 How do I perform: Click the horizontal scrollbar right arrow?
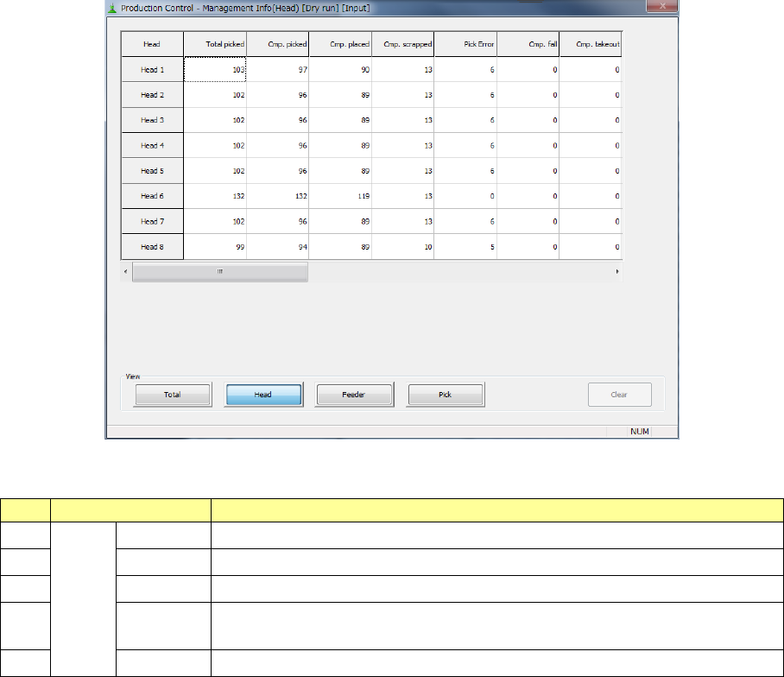617,271
